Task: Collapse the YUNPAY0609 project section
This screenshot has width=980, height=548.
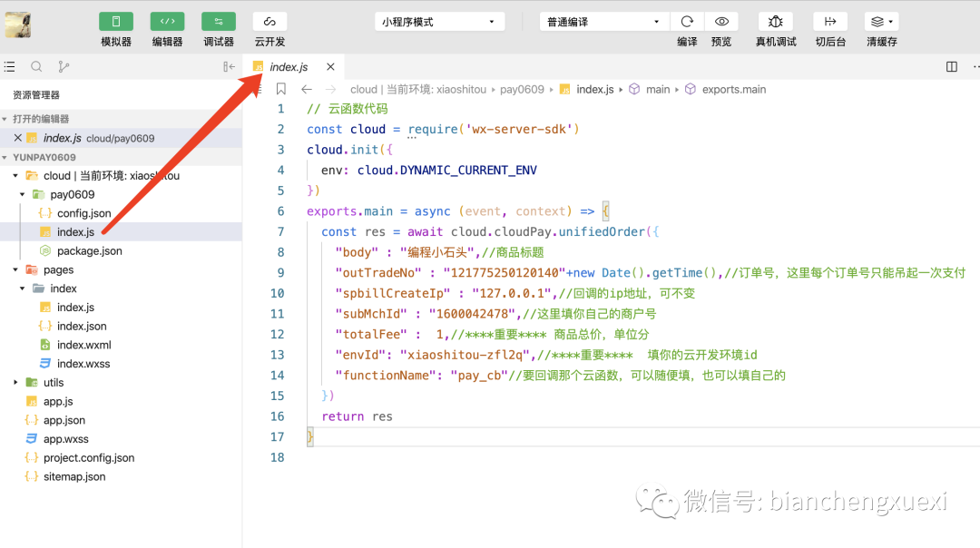Action: point(5,158)
